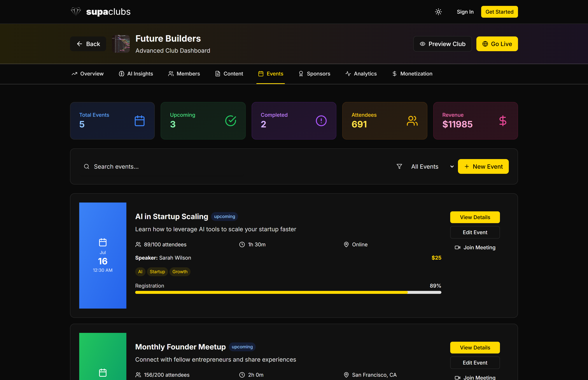Viewport: 588px width, 380px height.
Task: Click the Registration progress bar at 89%
Action: point(288,292)
